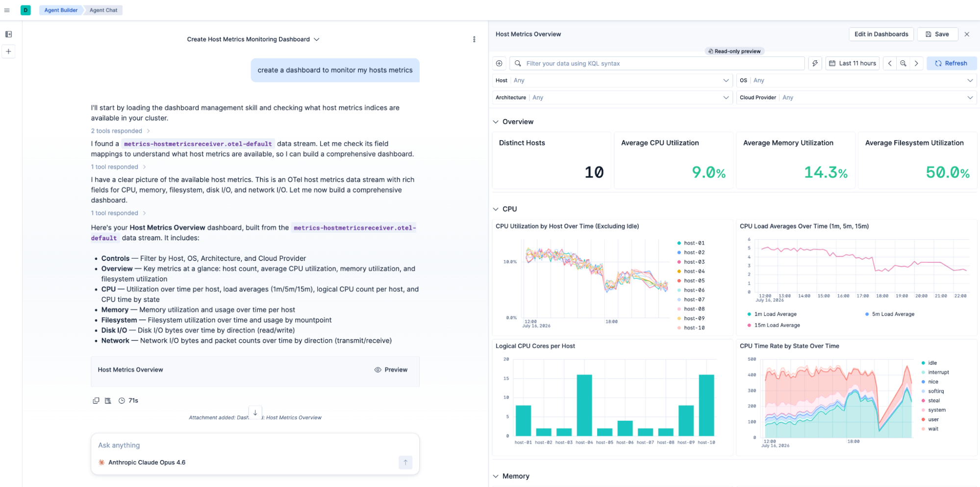
Task: Click the 71s response time clock icon
Action: [x=122, y=401]
